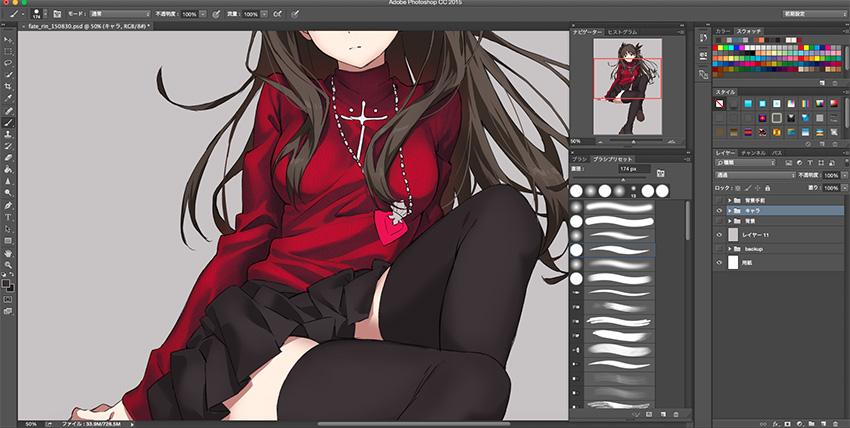Screen dimensions: 850x428
Task: Show the backup group layer
Action: [719, 249]
